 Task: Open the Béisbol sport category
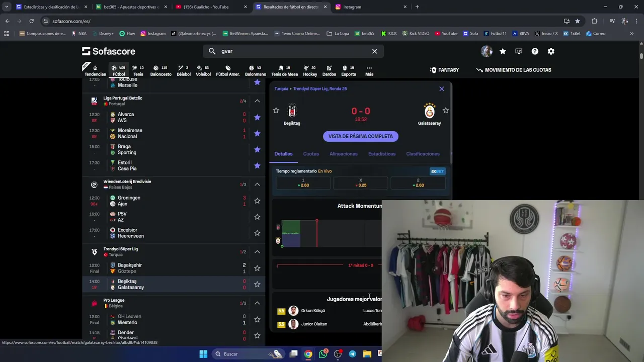(x=184, y=70)
